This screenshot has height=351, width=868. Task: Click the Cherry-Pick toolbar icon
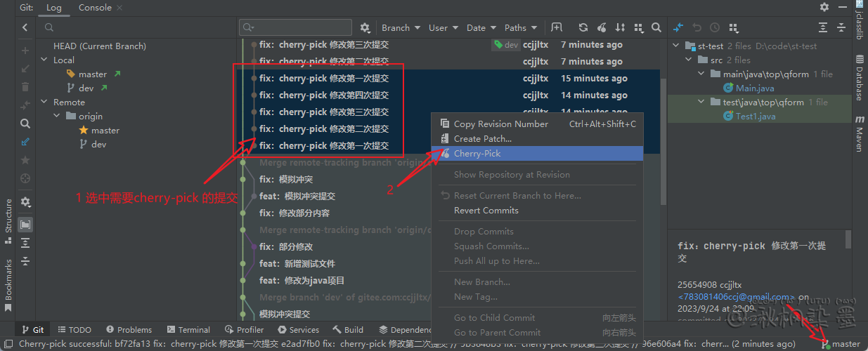tap(602, 28)
